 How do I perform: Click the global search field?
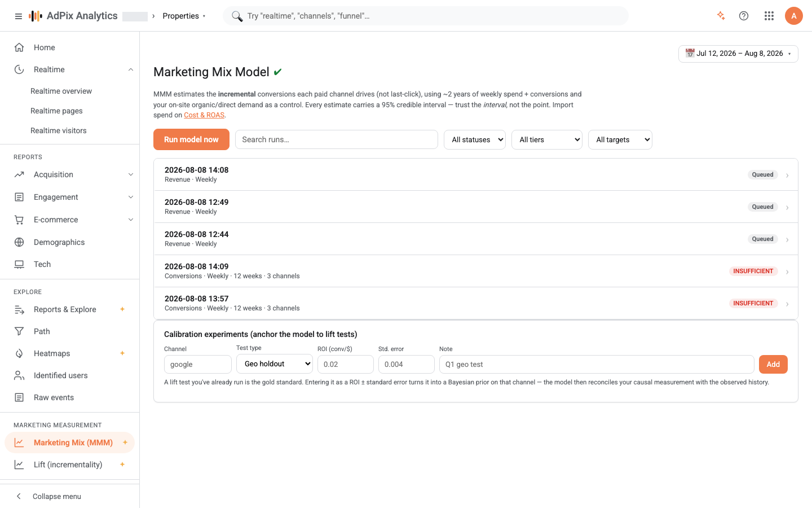(x=426, y=16)
